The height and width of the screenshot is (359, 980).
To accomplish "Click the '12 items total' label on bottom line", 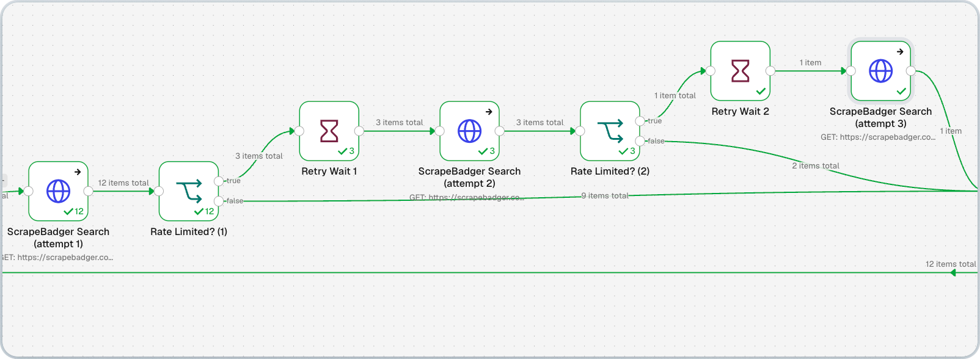I will point(951,264).
